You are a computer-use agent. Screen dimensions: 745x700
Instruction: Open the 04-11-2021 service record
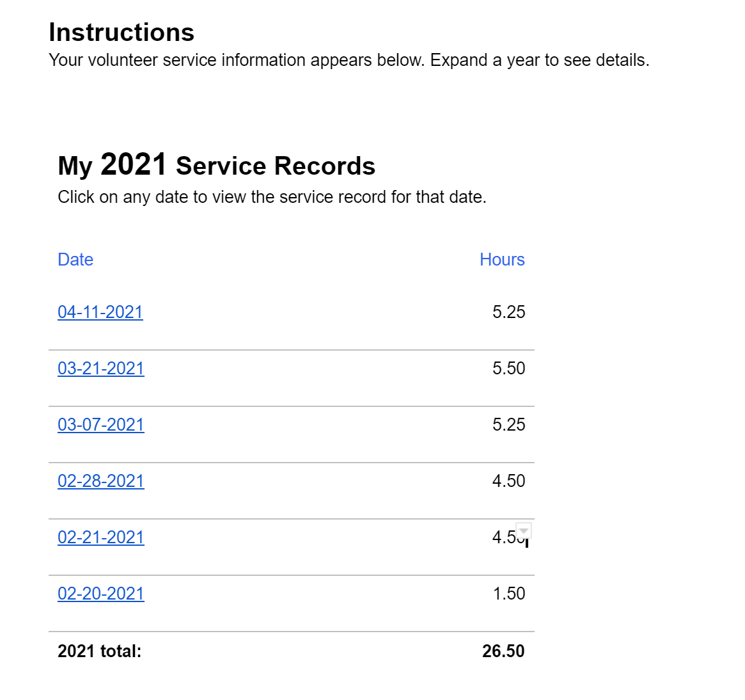coord(100,312)
